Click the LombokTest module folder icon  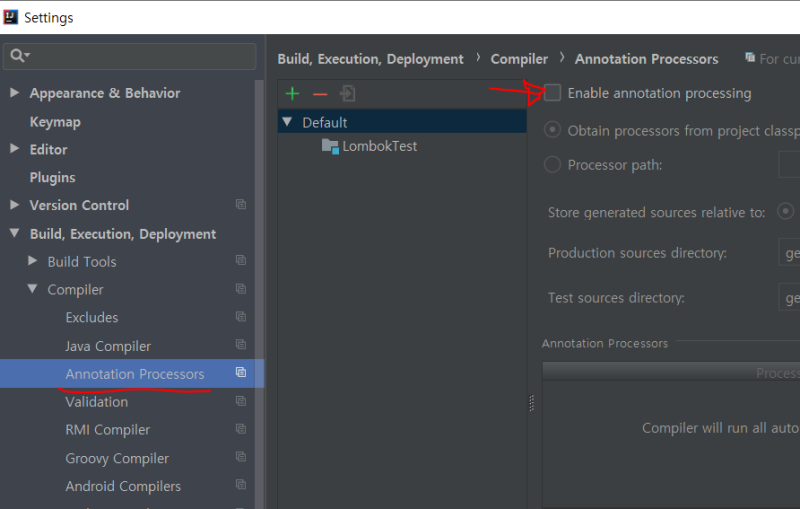[331, 146]
